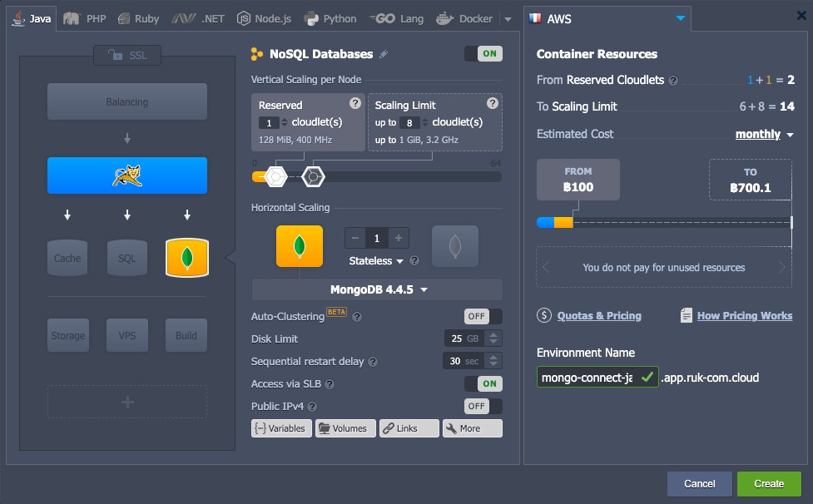Viewport: 813px width, 504px height.
Task: Click the pencil icon next to NoSQL Databases
Action: [x=384, y=54]
